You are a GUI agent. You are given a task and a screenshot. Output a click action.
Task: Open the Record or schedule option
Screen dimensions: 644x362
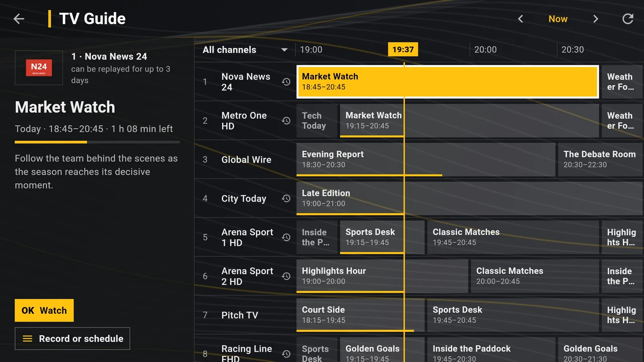(x=72, y=339)
